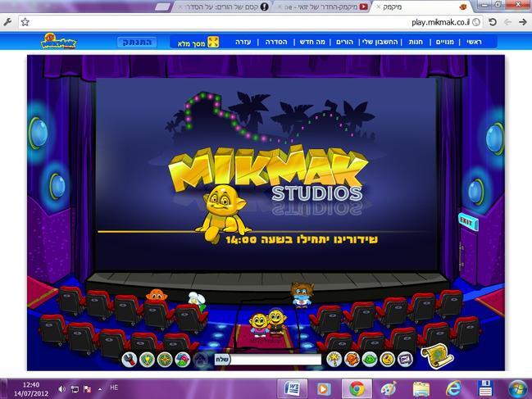Screen dimensions: 532x399
Task: Show hidden tray icons arrow
Action: (x=100, y=389)
